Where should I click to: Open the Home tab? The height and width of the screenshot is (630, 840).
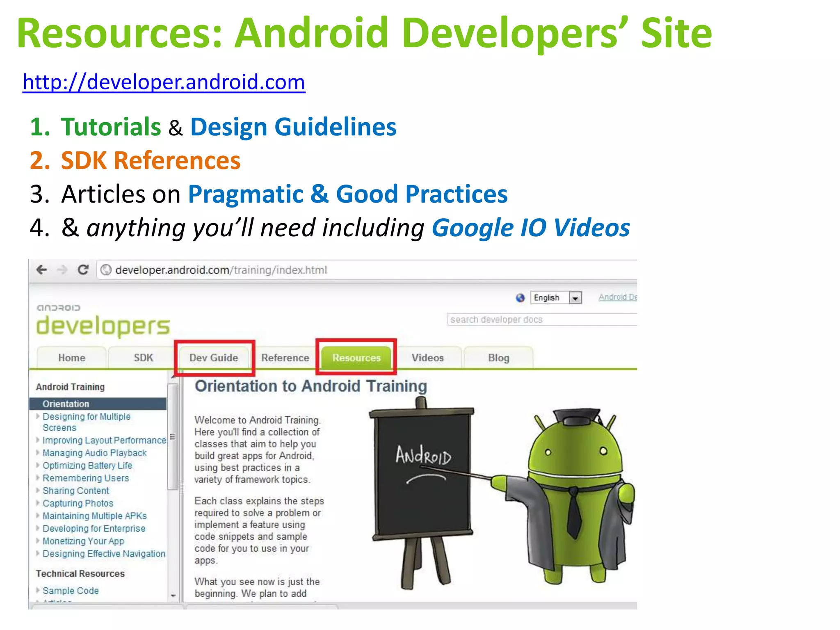click(71, 358)
